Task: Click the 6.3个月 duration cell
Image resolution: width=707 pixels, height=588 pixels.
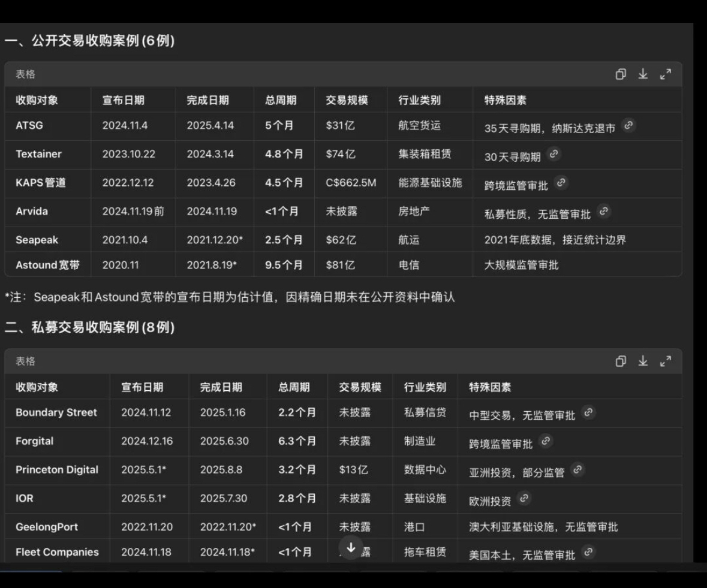Action: tap(297, 441)
